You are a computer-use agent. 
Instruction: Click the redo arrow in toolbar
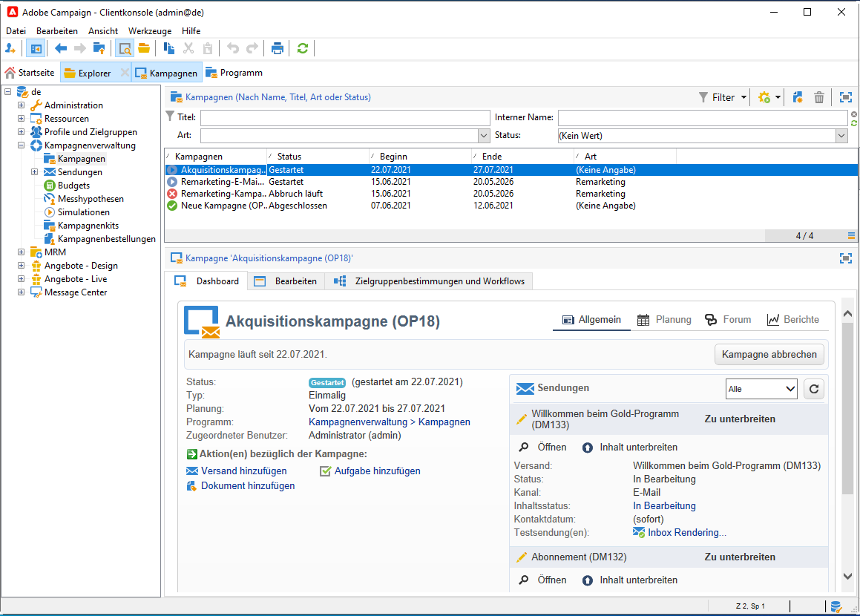coord(252,49)
